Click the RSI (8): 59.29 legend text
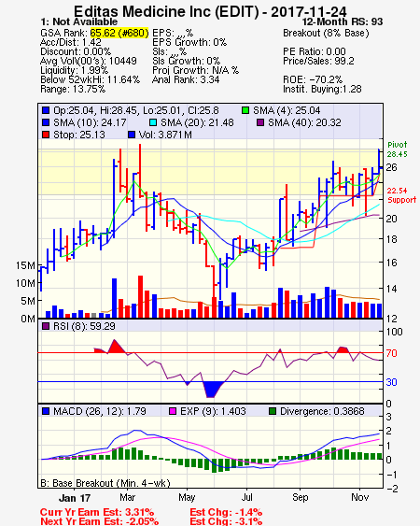Screen dimensions: 420x526 pyautogui.click(x=84, y=326)
